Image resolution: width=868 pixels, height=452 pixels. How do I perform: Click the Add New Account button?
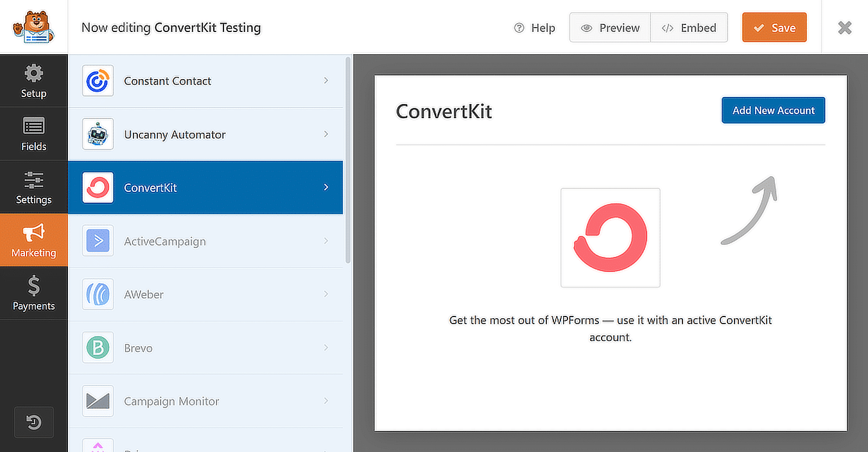pos(773,111)
